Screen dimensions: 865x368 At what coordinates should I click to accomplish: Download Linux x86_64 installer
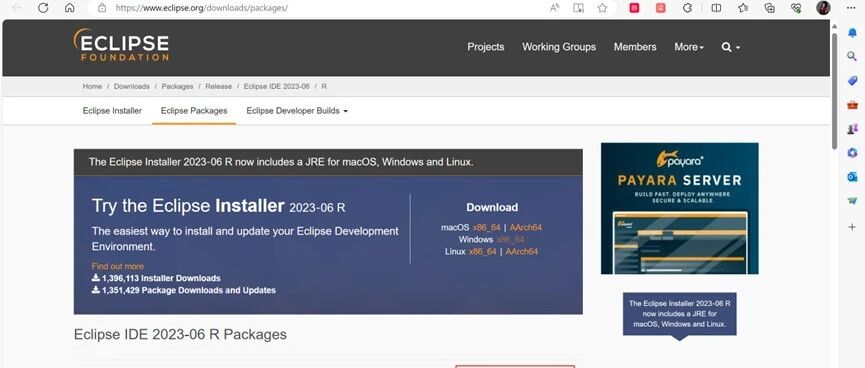[483, 252]
